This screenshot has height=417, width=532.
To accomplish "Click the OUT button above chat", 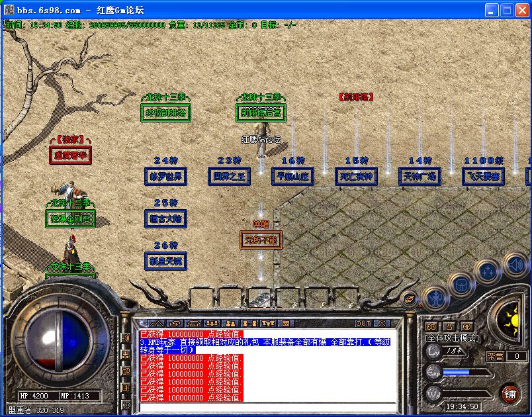I will coord(363,324).
